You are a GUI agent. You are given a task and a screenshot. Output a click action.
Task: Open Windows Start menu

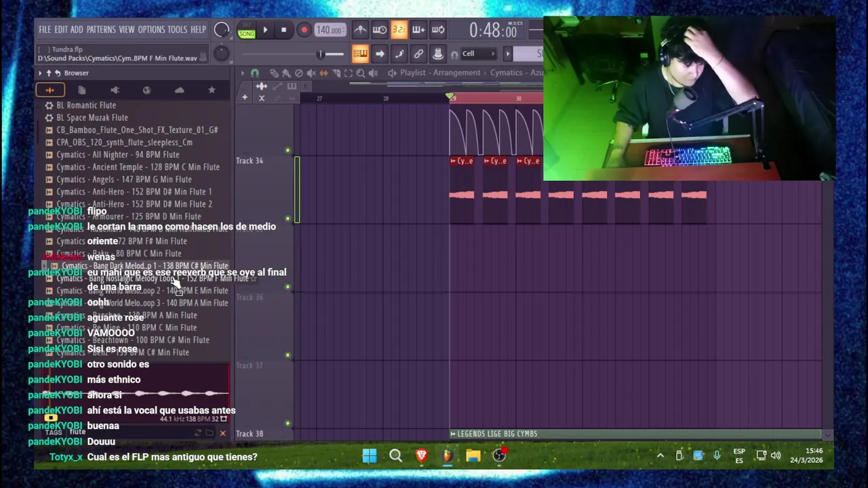[370, 455]
